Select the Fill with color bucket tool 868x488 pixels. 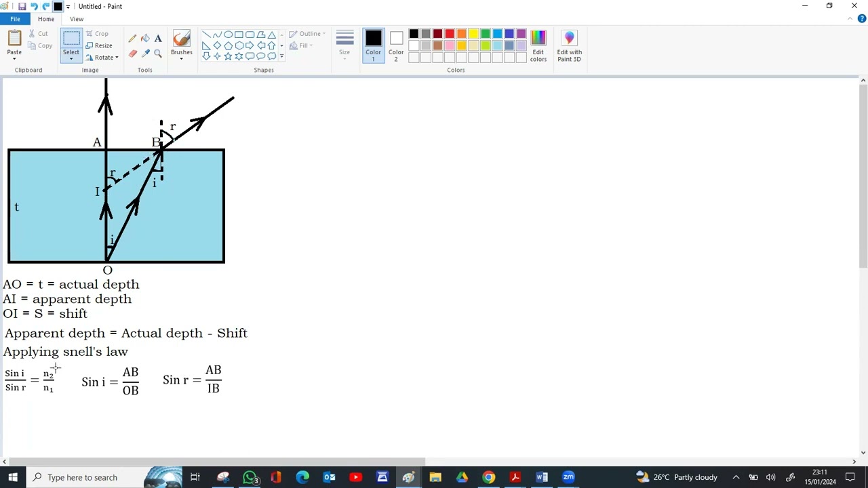(145, 39)
